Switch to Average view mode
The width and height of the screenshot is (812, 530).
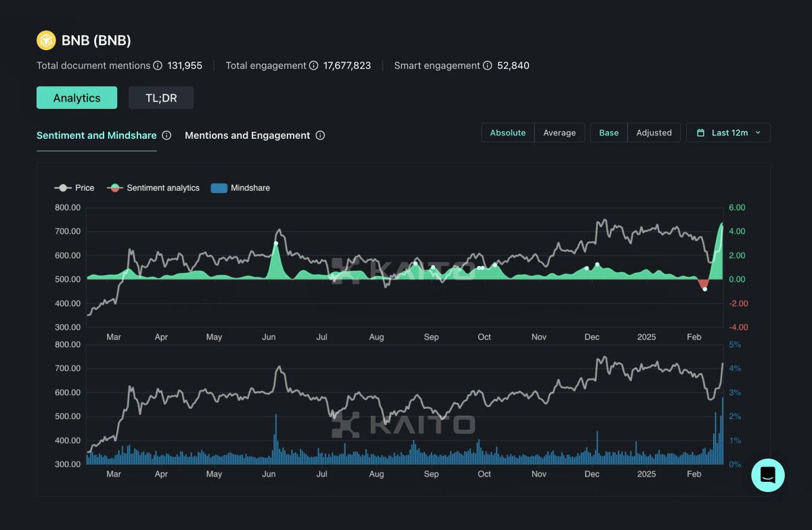tap(560, 133)
